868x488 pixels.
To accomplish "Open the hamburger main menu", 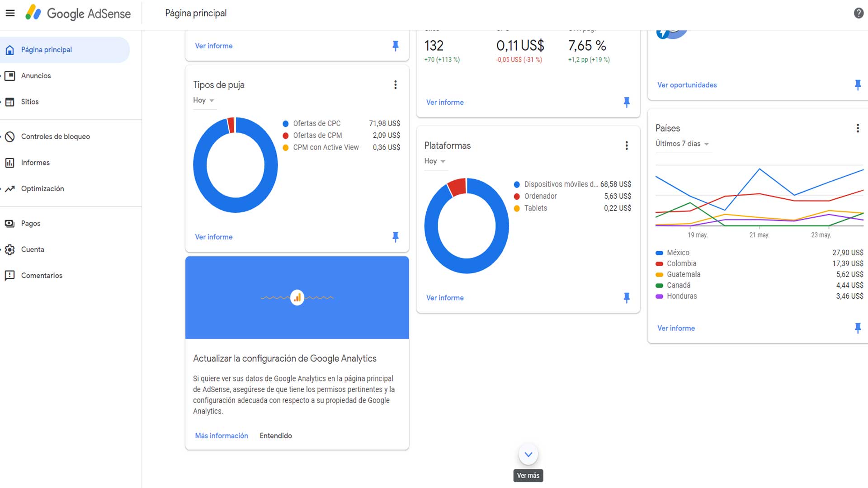I will pos(10,13).
